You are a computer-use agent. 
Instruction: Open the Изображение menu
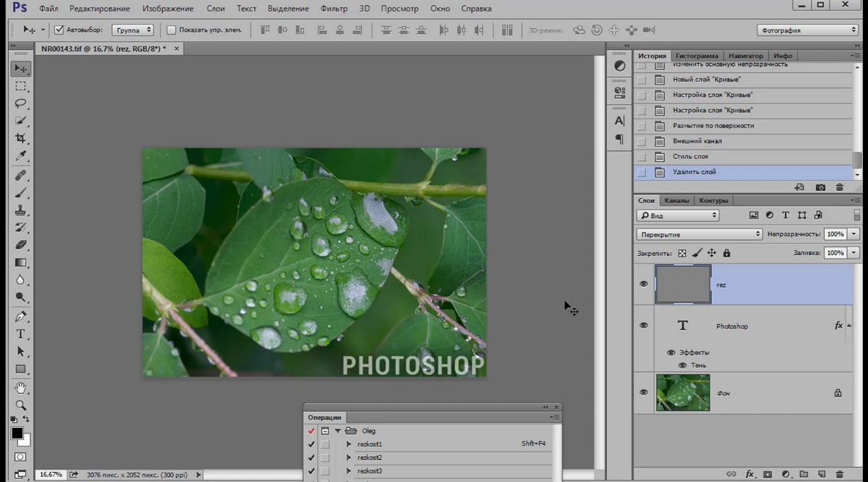coord(167,9)
